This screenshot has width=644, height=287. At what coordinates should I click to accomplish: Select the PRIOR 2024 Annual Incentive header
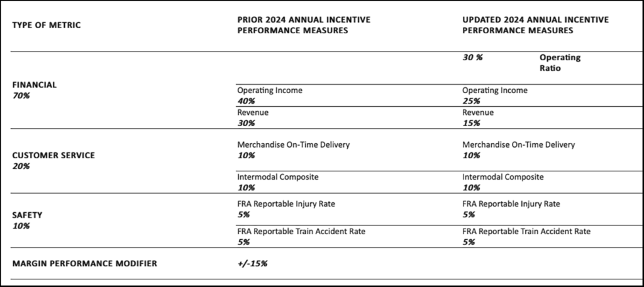click(303, 24)
